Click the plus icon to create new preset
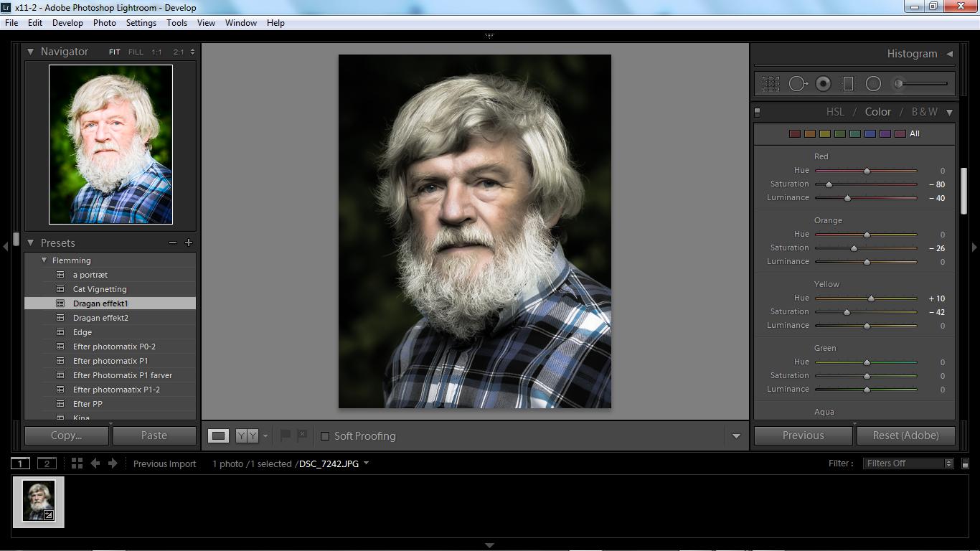Image resolution: width=980 pixels, height=551 pixels. click(189, 243)
